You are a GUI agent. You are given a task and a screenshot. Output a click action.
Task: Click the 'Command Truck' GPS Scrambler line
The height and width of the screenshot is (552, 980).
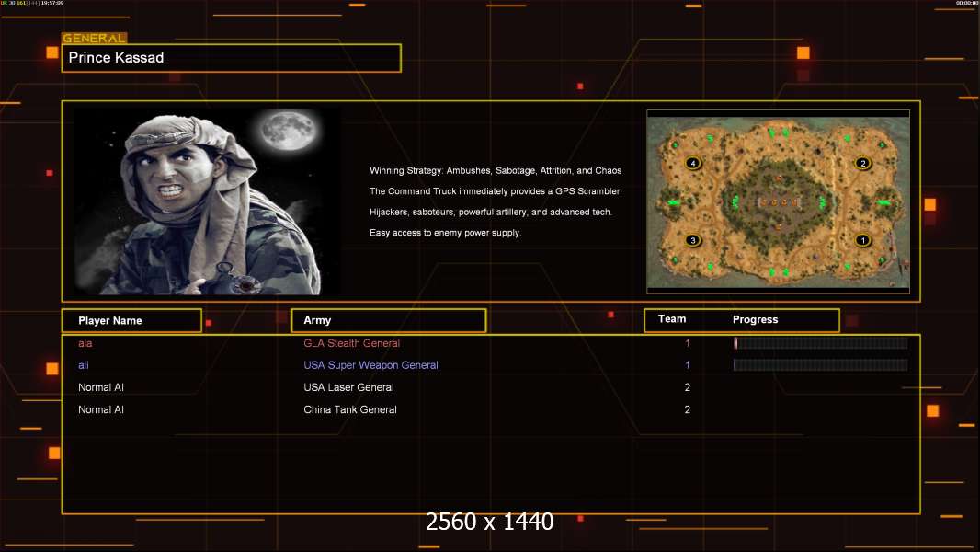[496, 191]
